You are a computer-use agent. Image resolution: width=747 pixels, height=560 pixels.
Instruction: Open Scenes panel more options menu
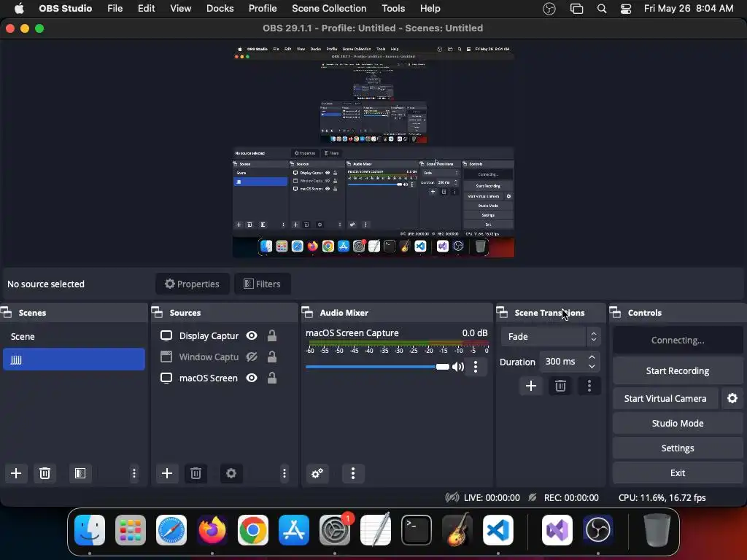click(134, 473)
